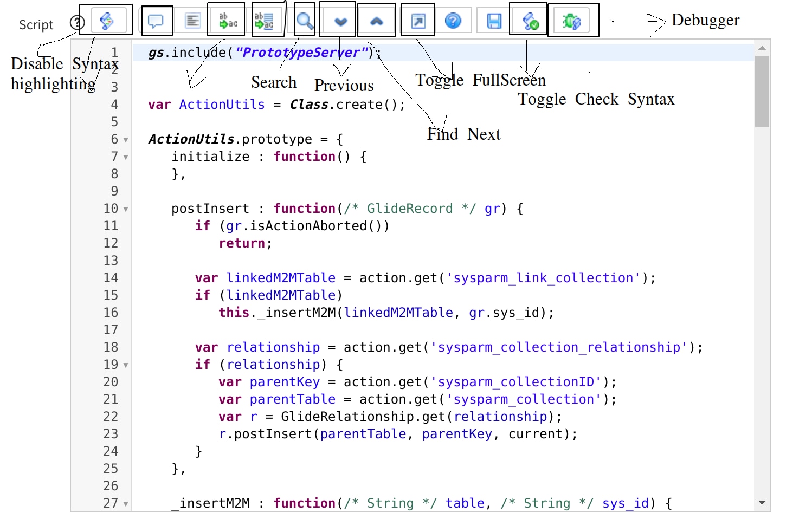This screenshot has width=812, height=519.
Task: Click the Search magnifier icon
Action: point(304,22)
